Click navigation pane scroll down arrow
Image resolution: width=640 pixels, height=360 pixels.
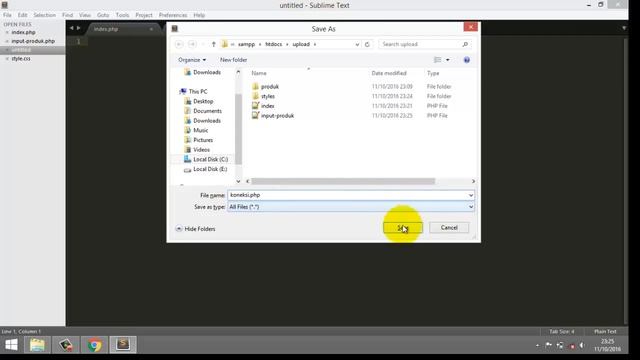[238, 181]
